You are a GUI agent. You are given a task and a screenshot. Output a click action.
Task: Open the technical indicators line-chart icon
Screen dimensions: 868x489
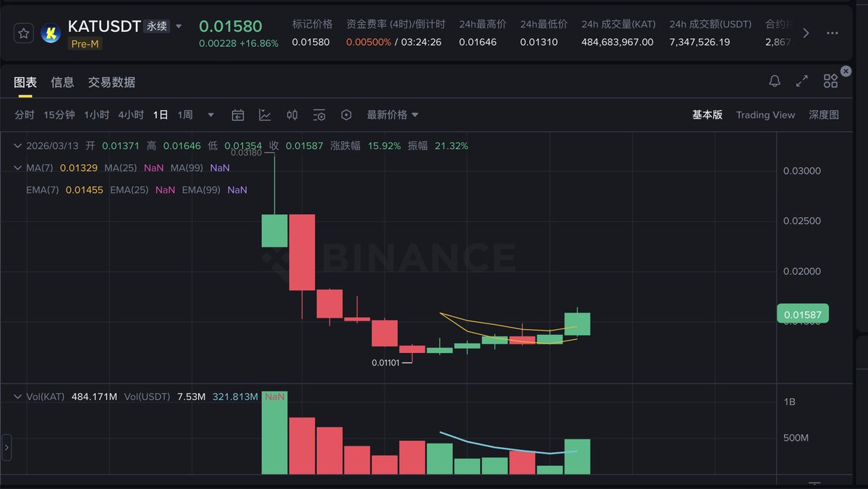click(265, 115)
